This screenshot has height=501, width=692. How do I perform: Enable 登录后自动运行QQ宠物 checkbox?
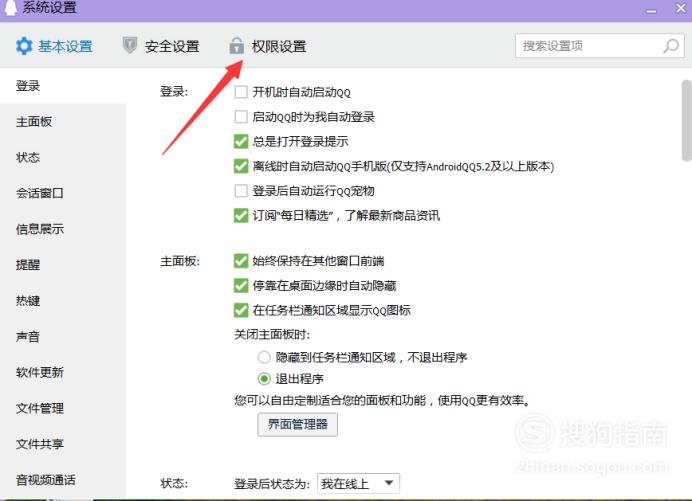tap(241, 191)
